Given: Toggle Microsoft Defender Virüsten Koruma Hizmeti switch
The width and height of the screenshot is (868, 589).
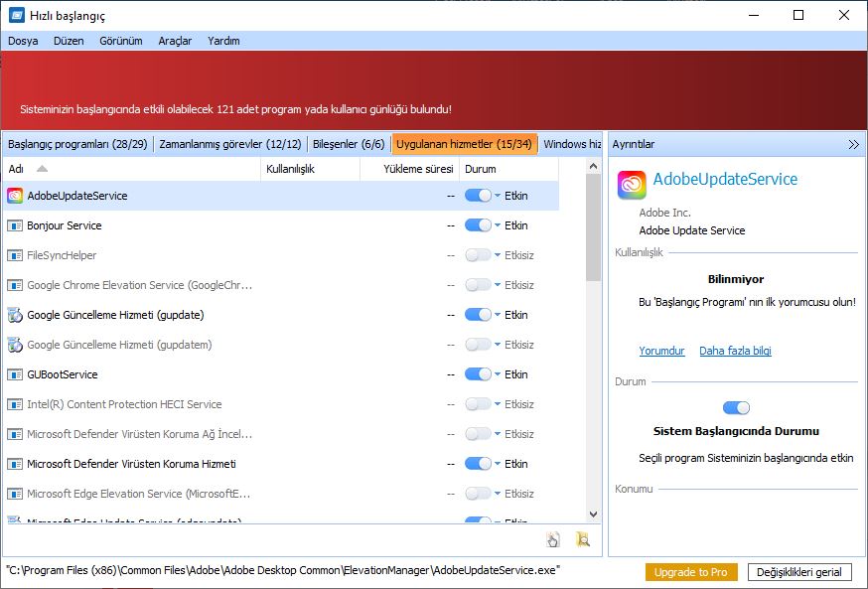Looking at the screenshot, I should point(479,464).
